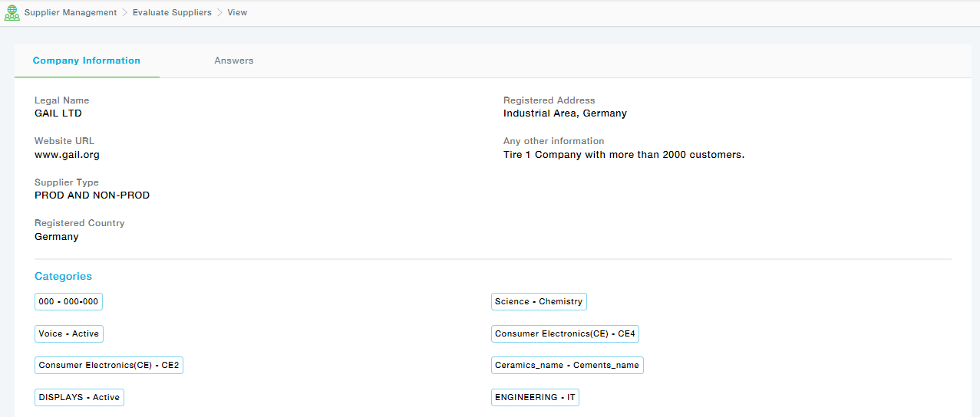The height and width of the screenshot is (417, 980).
Task: Switch to the Answers tab
Action: 233,61
